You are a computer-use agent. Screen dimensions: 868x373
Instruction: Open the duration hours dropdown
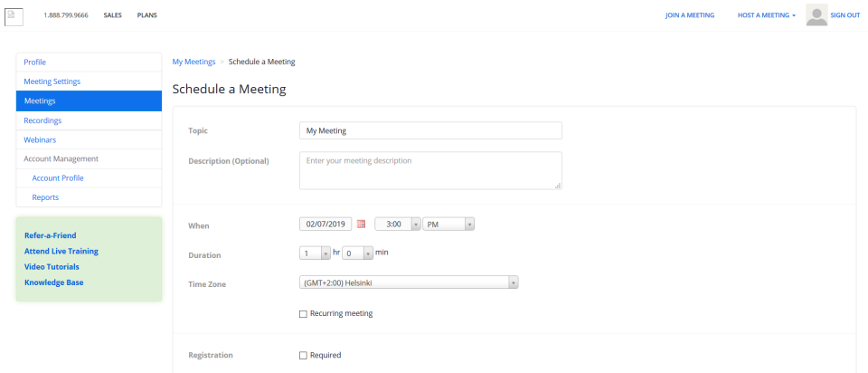point(315,253)
